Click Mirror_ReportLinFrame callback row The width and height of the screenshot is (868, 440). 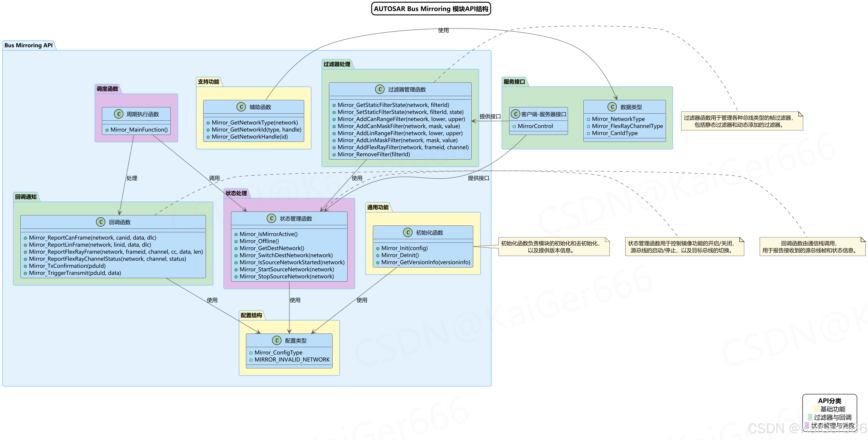[x=87, y=245]
